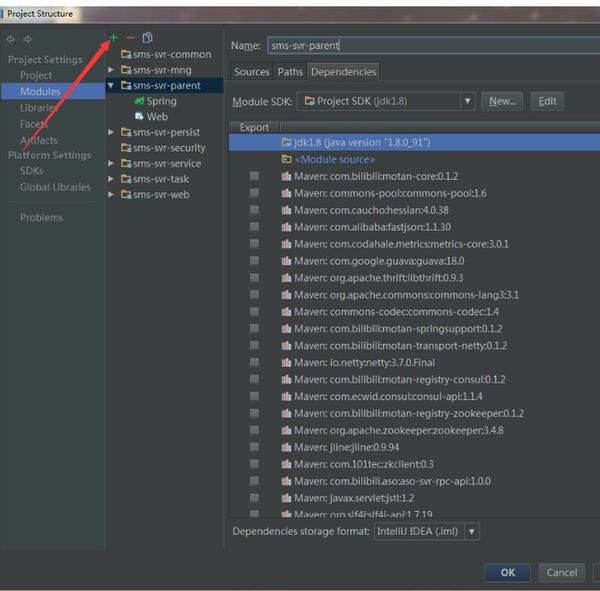Click the Copy module icon
Screen dimensions: 600x591
point(147,38)
